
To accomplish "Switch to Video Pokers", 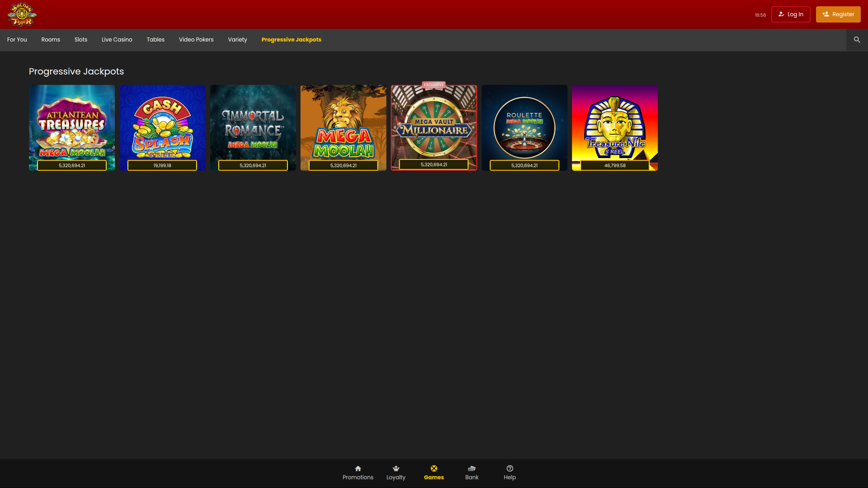I will 196,40.
